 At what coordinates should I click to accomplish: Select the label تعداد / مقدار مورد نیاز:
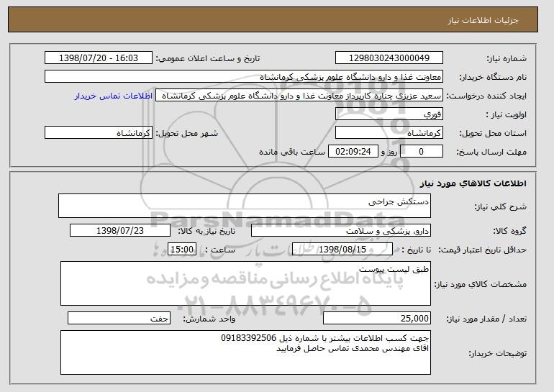[x=486, y=319]
